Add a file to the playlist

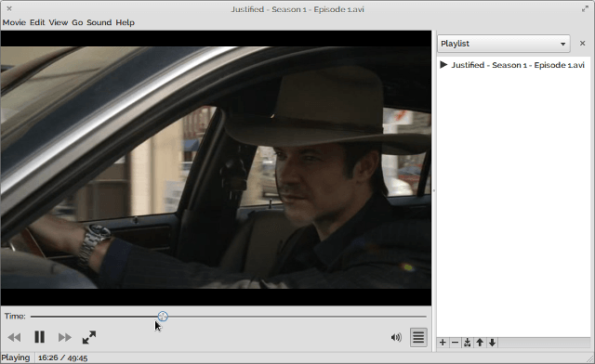tap(443, 343)
